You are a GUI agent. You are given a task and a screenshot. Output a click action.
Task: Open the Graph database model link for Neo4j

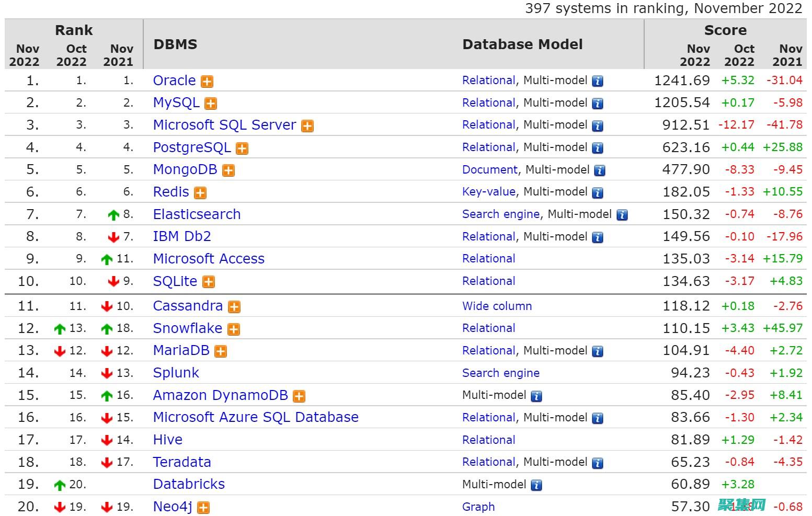coord(478,507)
